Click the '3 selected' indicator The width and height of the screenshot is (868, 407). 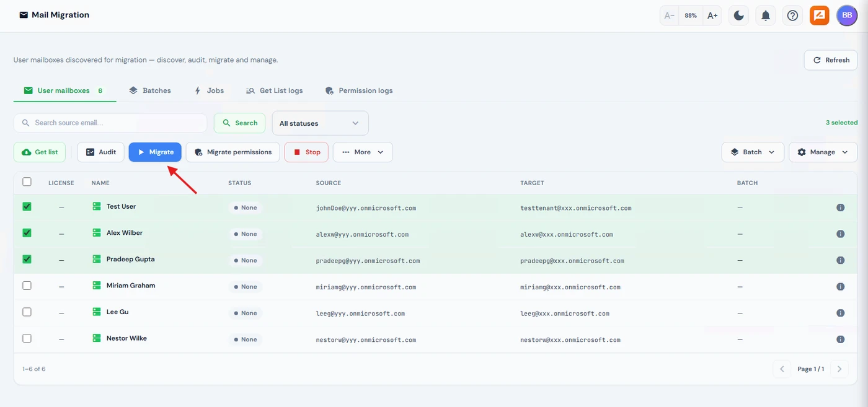(x=841, y=123)
